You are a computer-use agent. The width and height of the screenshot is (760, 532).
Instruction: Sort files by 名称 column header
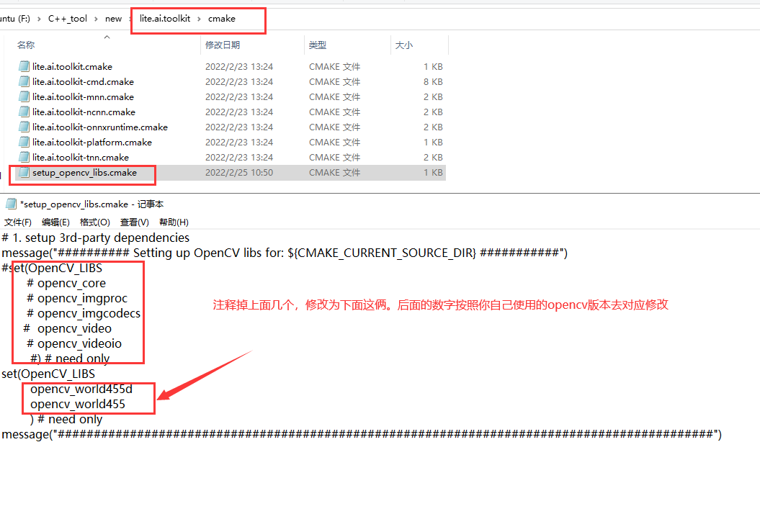pos(26,45)
